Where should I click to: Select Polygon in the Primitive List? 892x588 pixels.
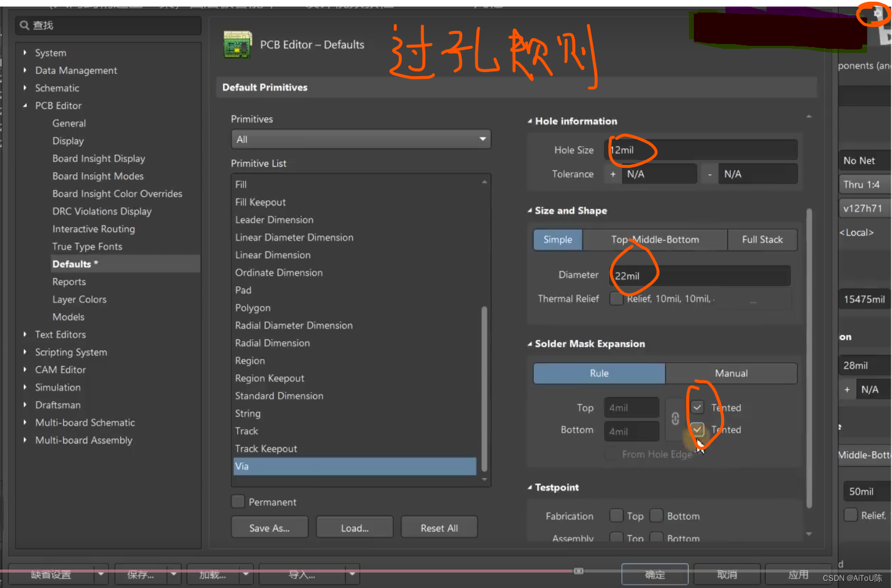(253, 308)
